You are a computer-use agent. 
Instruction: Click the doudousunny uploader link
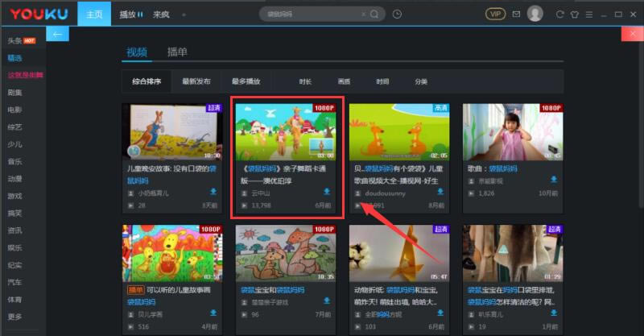(385, 193)
